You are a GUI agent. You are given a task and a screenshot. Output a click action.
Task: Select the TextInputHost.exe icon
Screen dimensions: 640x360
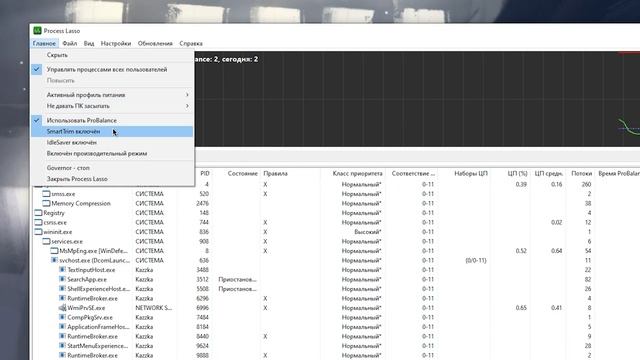(62, 270)
